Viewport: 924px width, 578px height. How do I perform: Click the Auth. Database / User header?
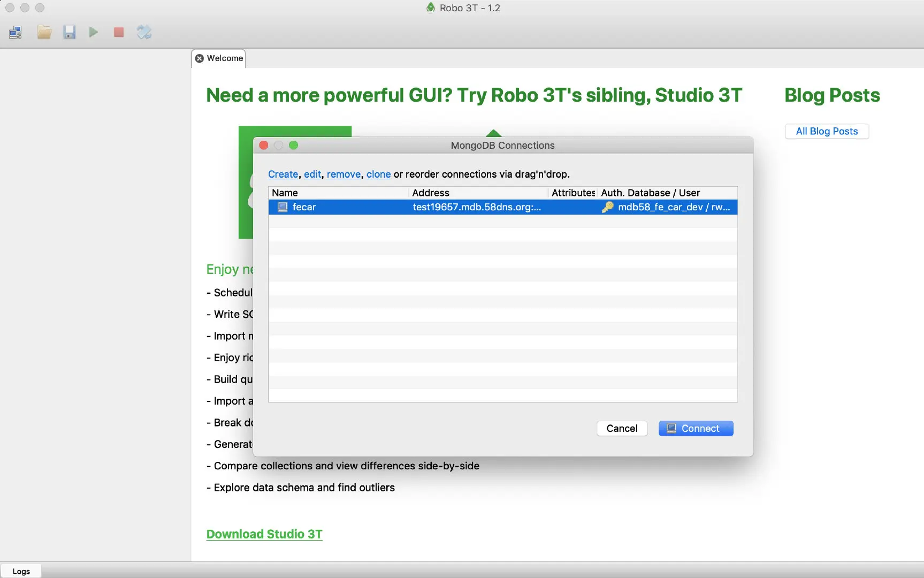click(667, 193)
